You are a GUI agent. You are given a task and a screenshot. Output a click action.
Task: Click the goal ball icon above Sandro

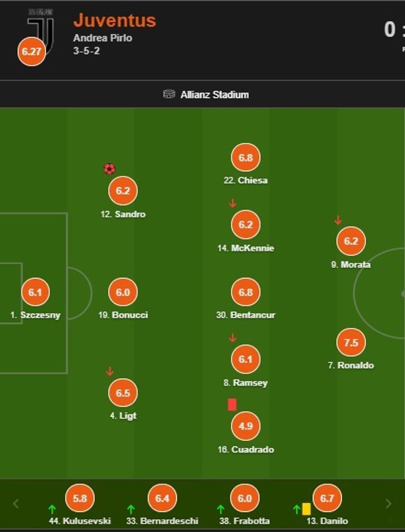[x=110, y=169]
